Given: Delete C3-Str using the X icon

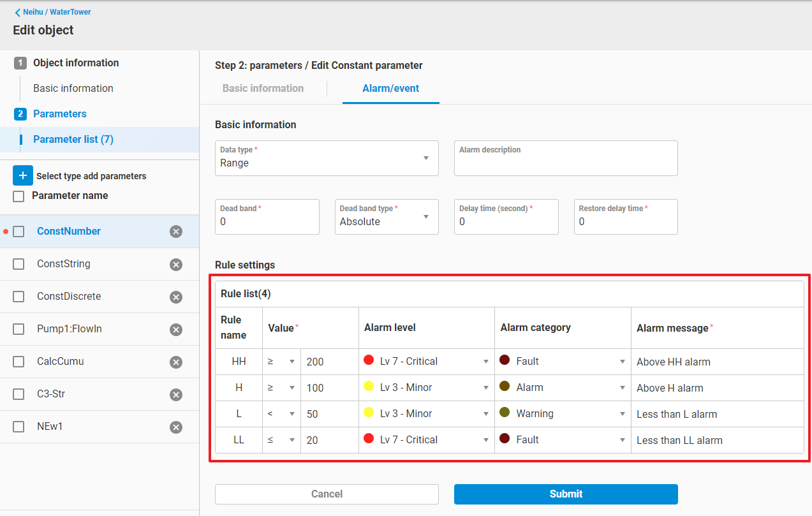Looking at the screenshot, I should pyautogui.click(x=176, y=394).
